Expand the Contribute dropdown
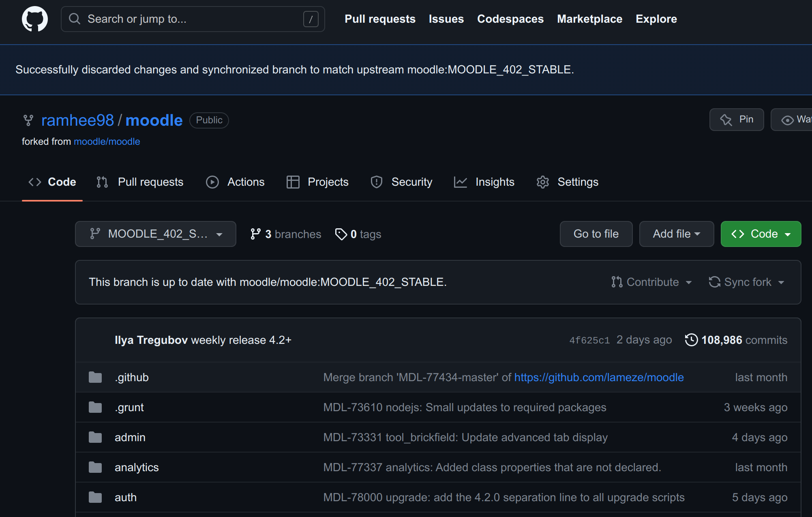The height and width of the screenshot is (517, 812). tap(651, 282)
